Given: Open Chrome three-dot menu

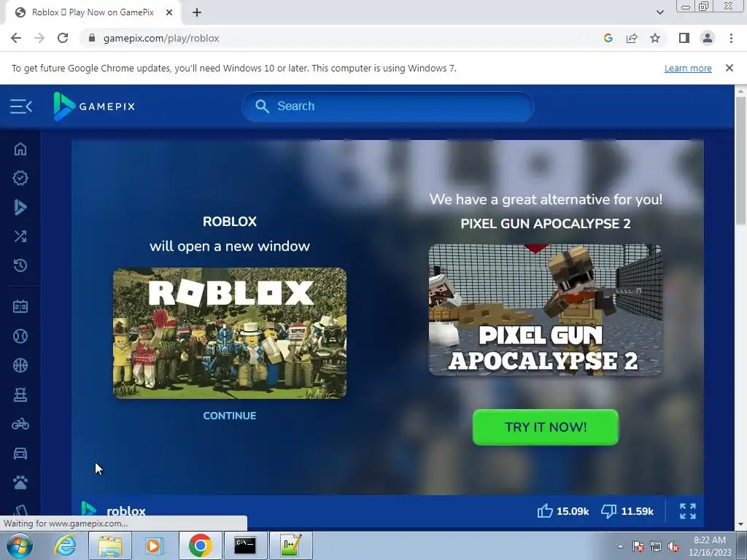Looking at the screenshot, I should [x=731, y=38].
